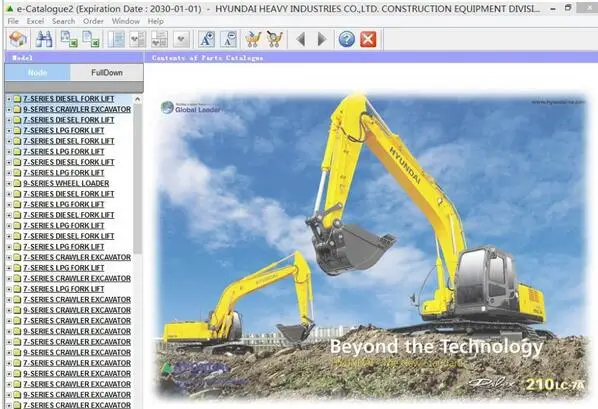Go to the Home catalogue icon
The height and width of the screenshot is (409, 598).
[x=18, y=39]
